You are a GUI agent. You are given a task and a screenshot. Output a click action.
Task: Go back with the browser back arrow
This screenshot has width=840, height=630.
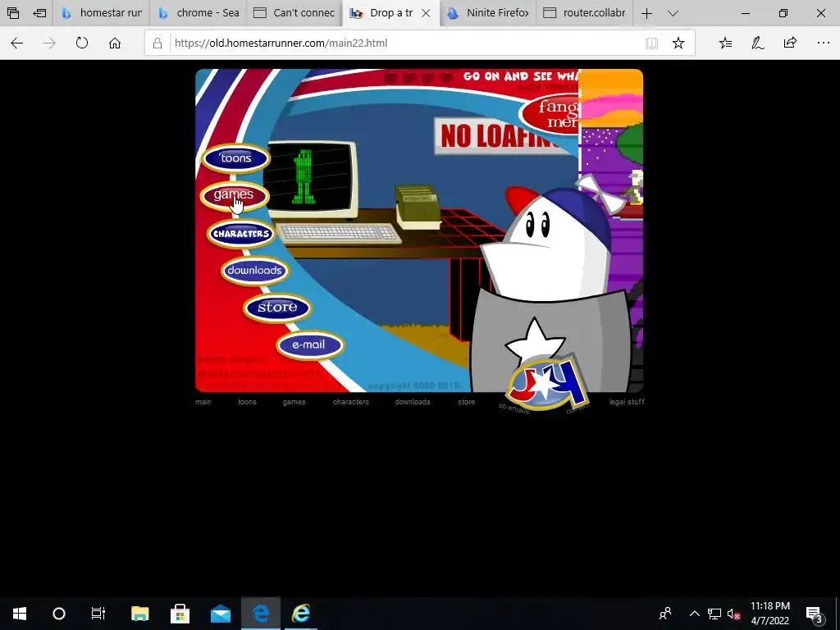coord(17,43)
